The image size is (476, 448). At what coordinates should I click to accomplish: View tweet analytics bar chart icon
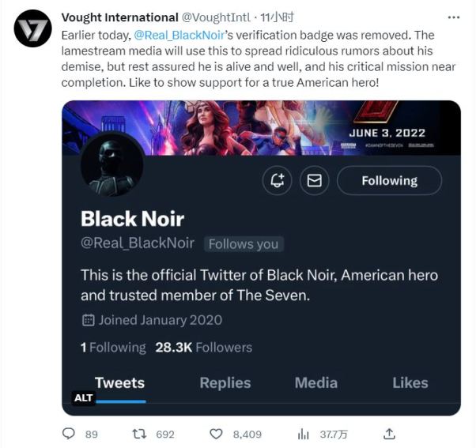(x=303, y=434)
